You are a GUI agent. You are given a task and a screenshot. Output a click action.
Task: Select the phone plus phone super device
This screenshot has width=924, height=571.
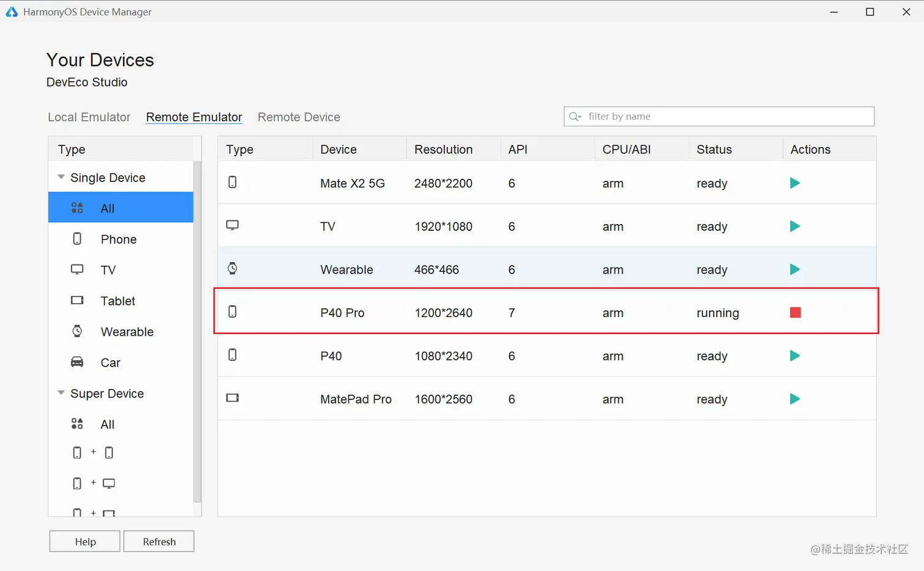pyautogui.click(x=93, y=453)
